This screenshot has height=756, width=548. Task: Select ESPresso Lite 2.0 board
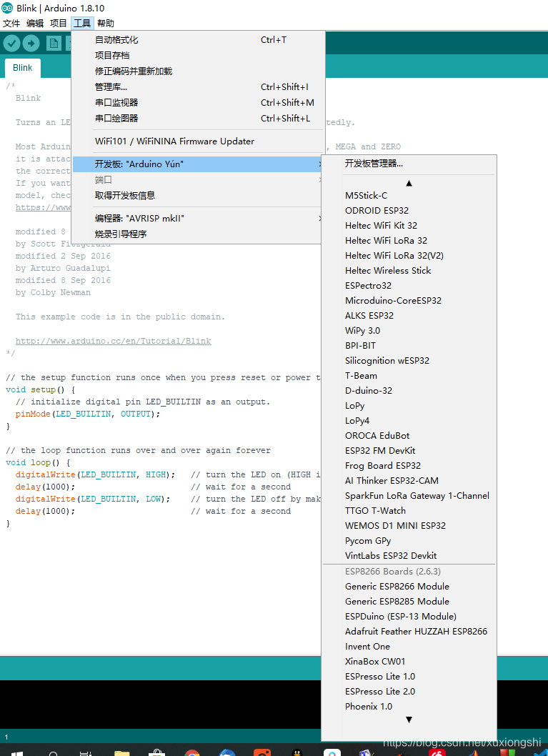[409, 692]
